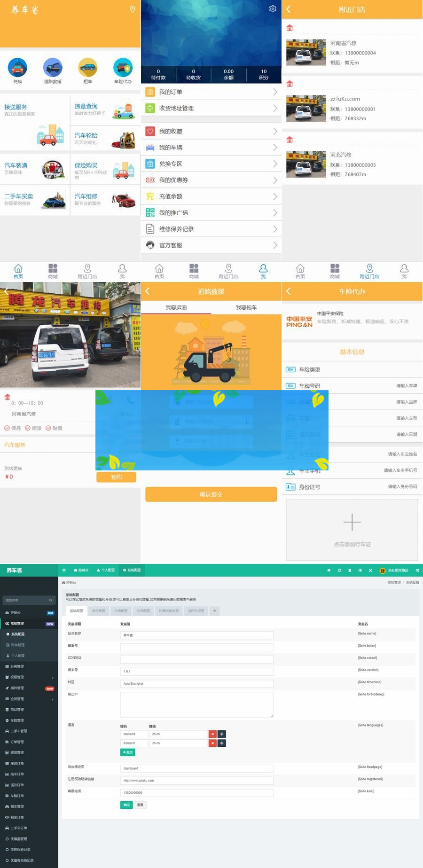423x868 pixels.
Task: Tap the settings gear on profile header
Action: [273, 9]
